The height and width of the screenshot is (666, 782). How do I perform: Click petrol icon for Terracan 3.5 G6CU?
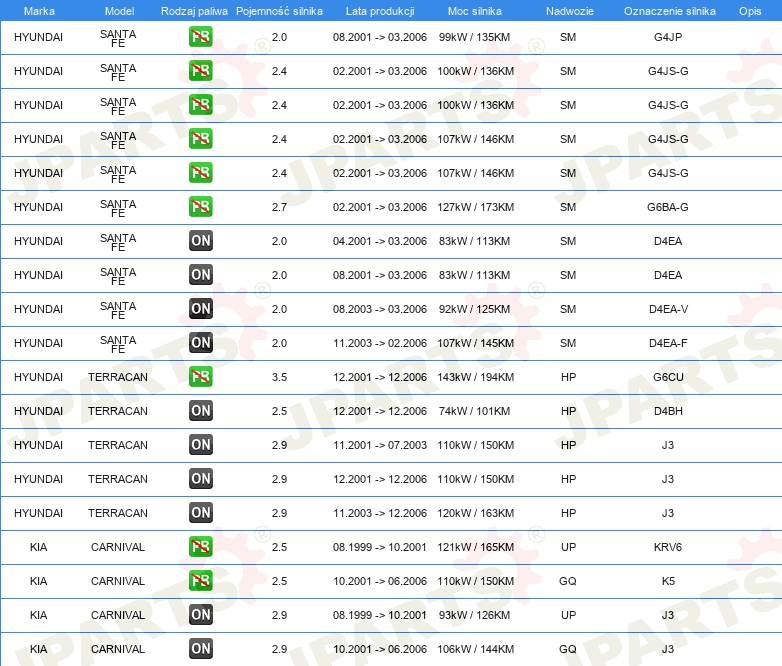pyautogui.click(x=200, y=377)
